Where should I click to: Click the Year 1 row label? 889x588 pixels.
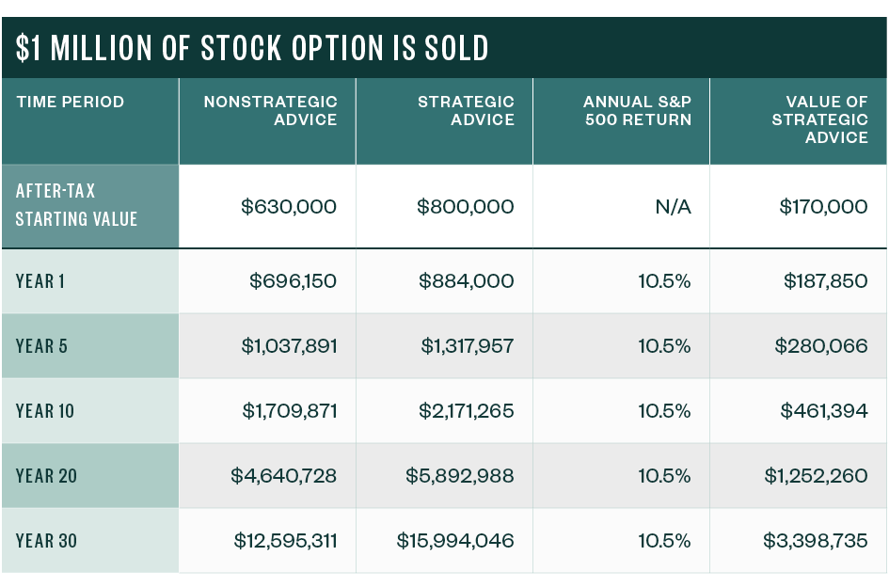pos(41,280)
